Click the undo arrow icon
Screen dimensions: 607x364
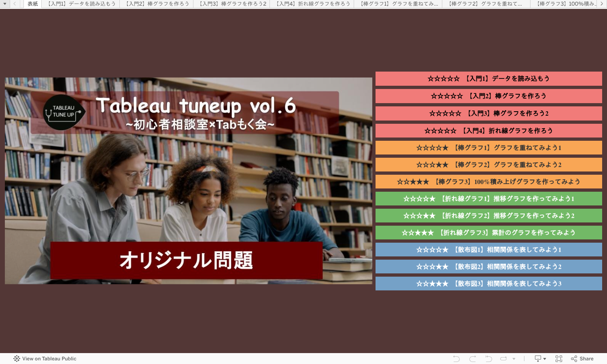456,359
